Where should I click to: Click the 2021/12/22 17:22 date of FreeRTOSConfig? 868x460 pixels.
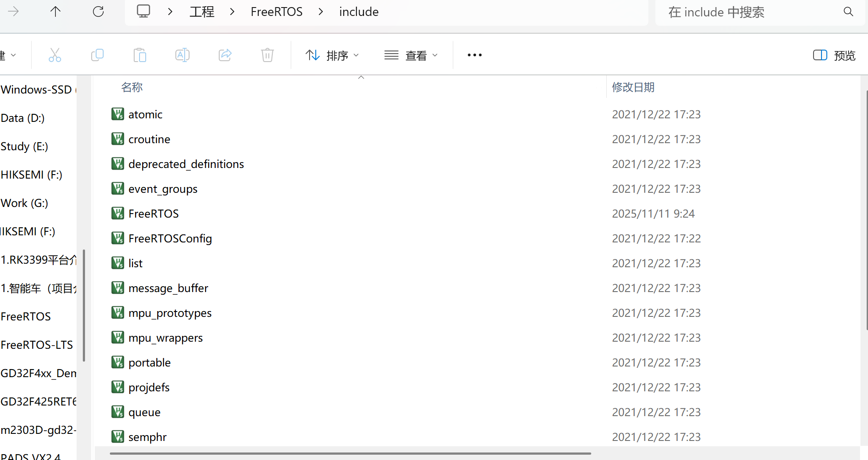pos(656,238)
